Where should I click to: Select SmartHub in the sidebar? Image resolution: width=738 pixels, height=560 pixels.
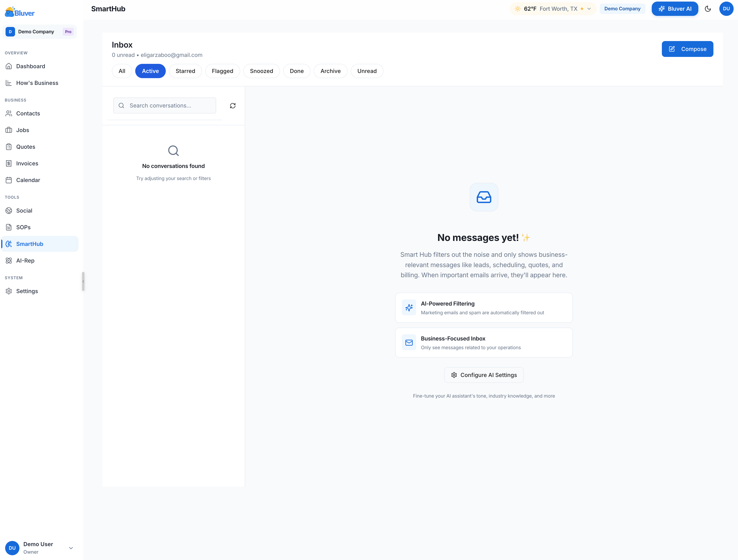click(40, 244)
